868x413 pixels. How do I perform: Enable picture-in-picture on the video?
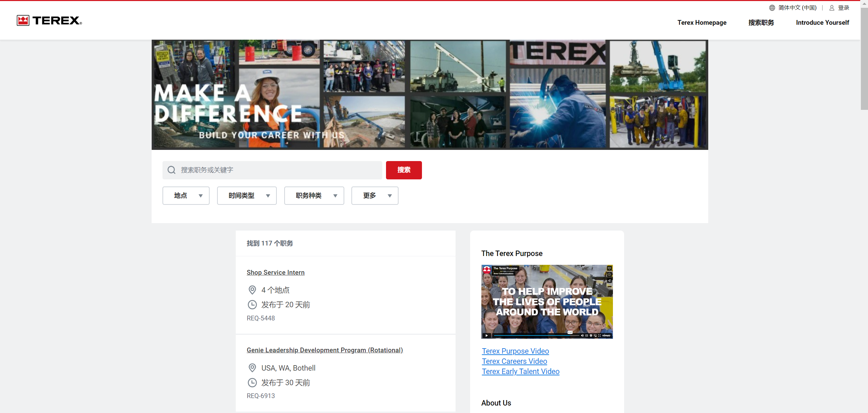[x=595, y=335]
